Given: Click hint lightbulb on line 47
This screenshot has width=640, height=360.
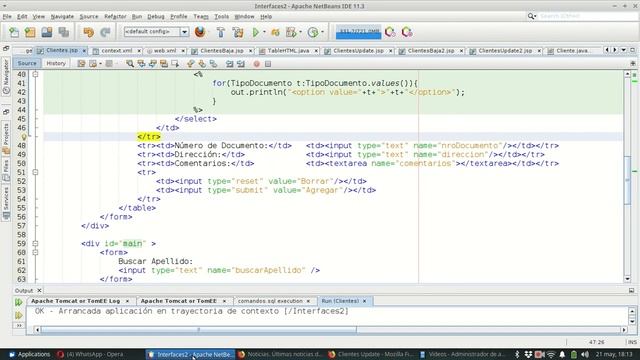Looking at the screenshot, I should click(x=24, y=137).
